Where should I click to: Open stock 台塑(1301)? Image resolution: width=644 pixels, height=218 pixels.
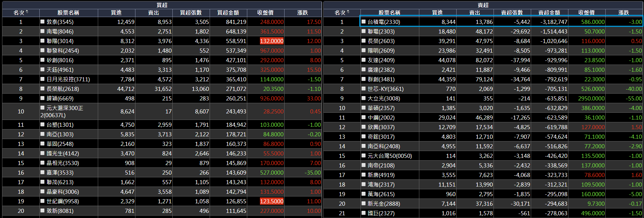(x=60, y=125)
